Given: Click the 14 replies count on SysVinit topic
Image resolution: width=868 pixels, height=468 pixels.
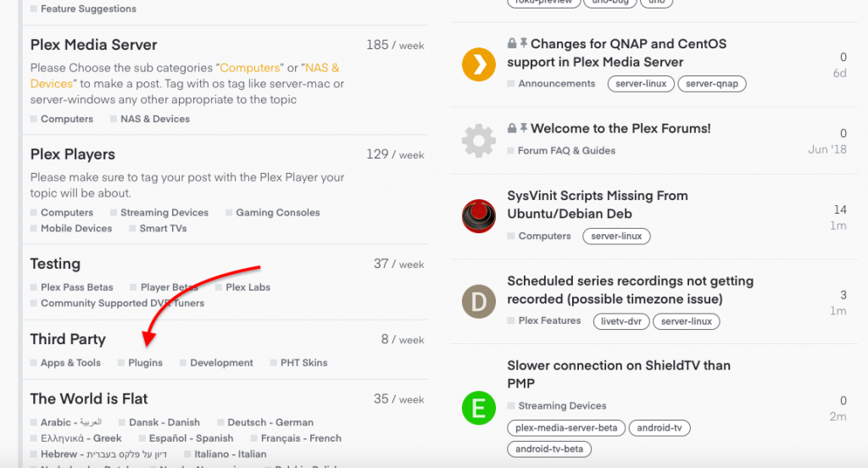Looking at the screenshot, I should click(840, 209).
